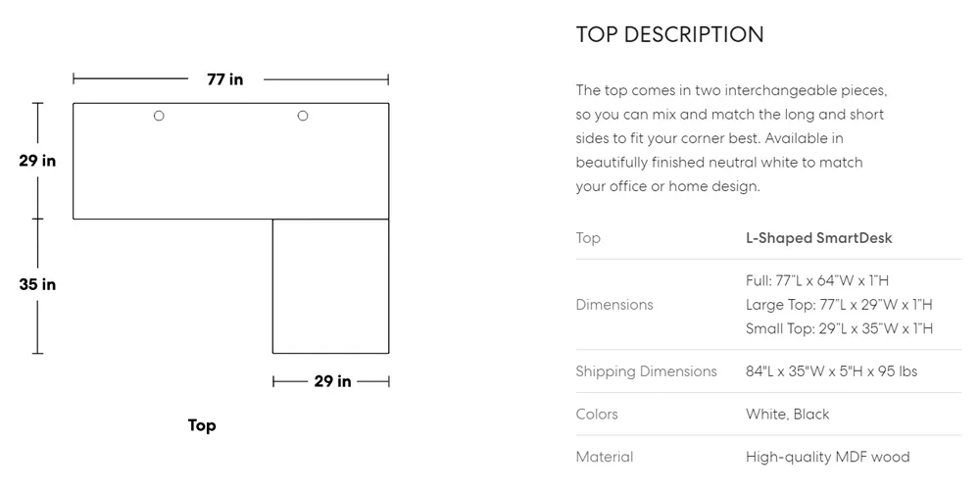Click the High-quality MDF wood text
Image resolution: width=980 pixels, height=491 pixels.
point(827,457)
